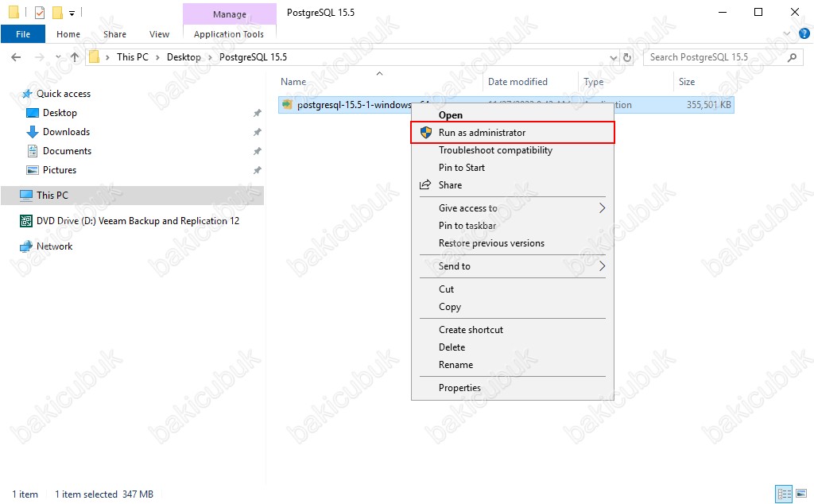Click the Forward navigation arrow

[40, 57]
